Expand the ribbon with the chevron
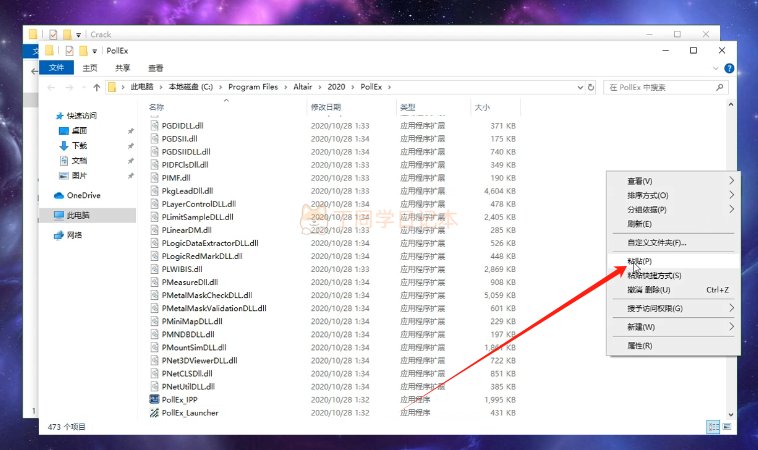758x450 pixels. pos(715,69)
